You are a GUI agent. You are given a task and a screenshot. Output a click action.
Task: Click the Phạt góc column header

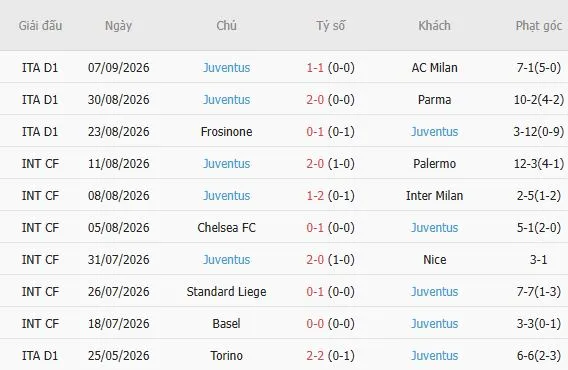(539, 26)
